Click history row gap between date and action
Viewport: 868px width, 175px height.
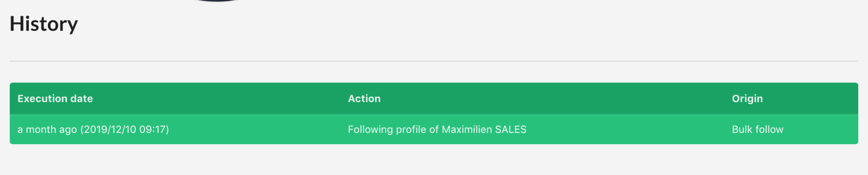(x=259, y=129)
